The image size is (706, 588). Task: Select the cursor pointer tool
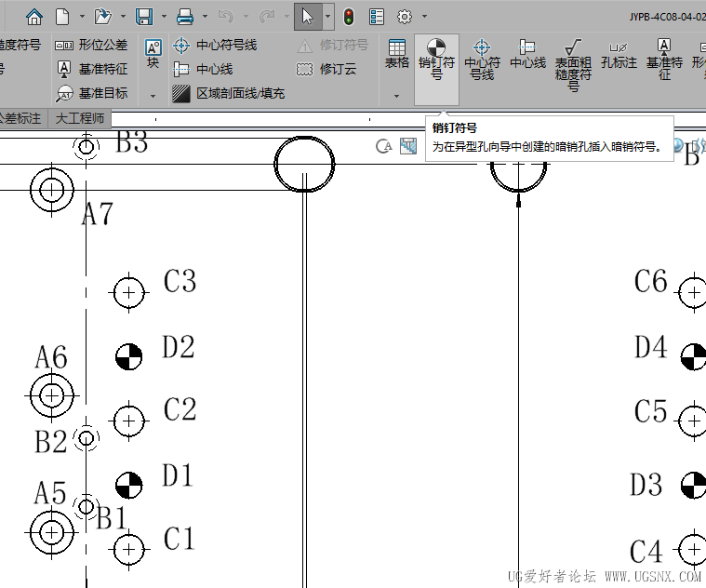(308, 17)
